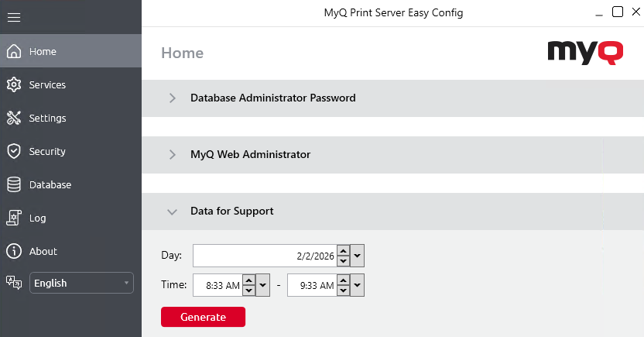Click the Log scroll icon

coord(13,218)
